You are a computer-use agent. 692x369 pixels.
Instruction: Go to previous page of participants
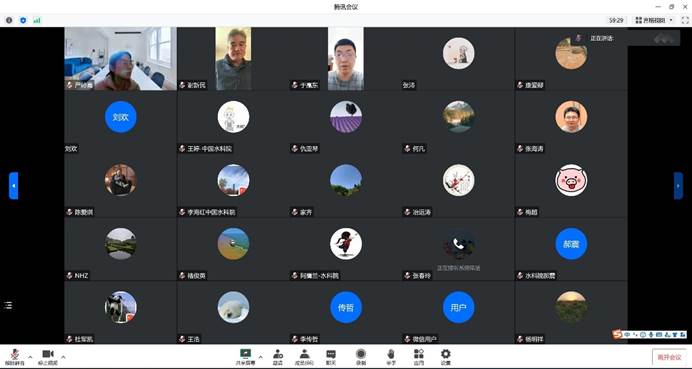pyautogui.click(x=14, y=185)
